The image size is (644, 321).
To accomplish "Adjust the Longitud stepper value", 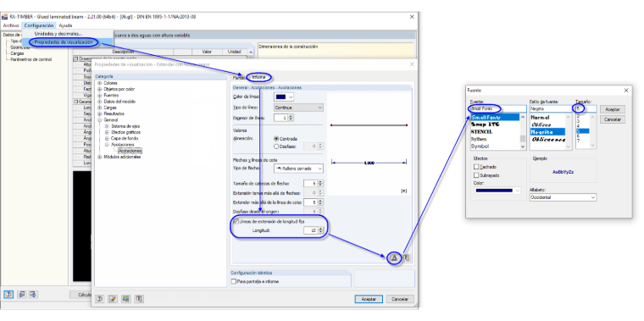I will 320,230.
